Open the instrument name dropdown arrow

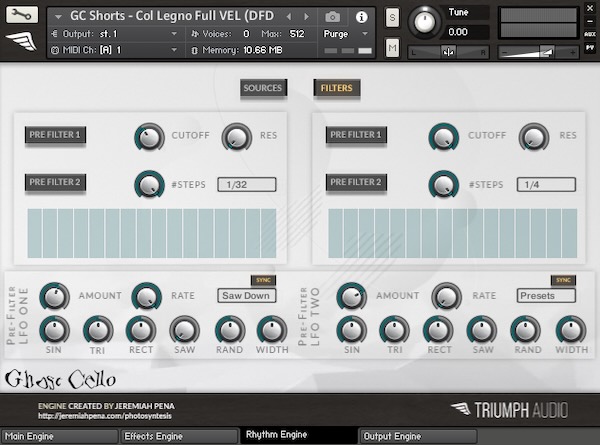click(58, 17)
